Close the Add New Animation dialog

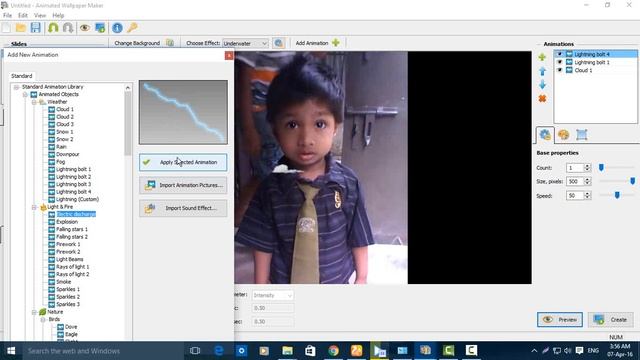coord(229,55)
